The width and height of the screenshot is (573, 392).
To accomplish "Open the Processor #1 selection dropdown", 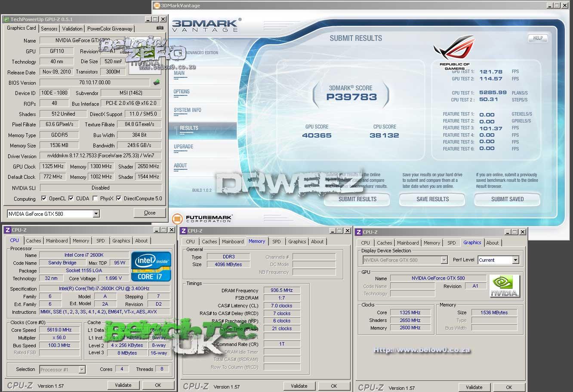I will [82, 369].
